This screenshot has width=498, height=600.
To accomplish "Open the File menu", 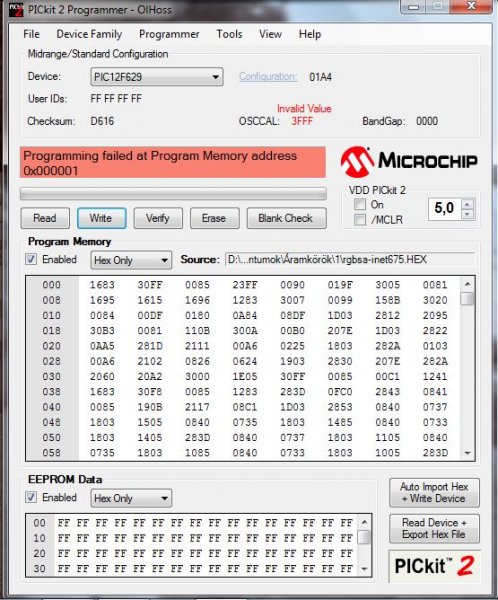I will (x=31, y=34).
